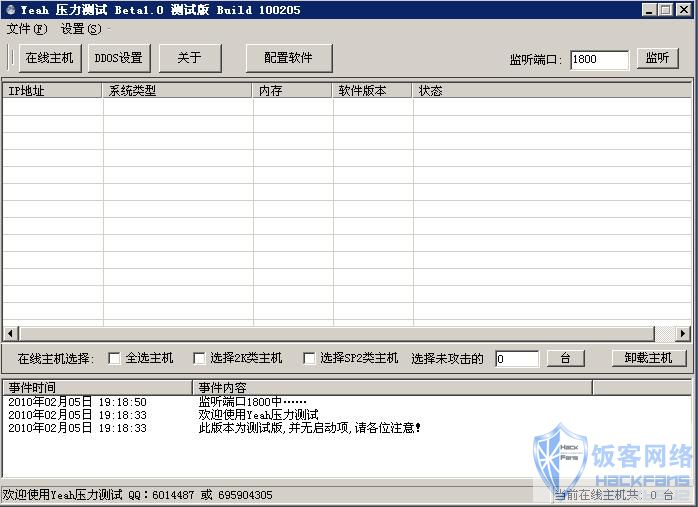Click the 软件版本 column header
This screenshot has height=507, width=698.
372,91
